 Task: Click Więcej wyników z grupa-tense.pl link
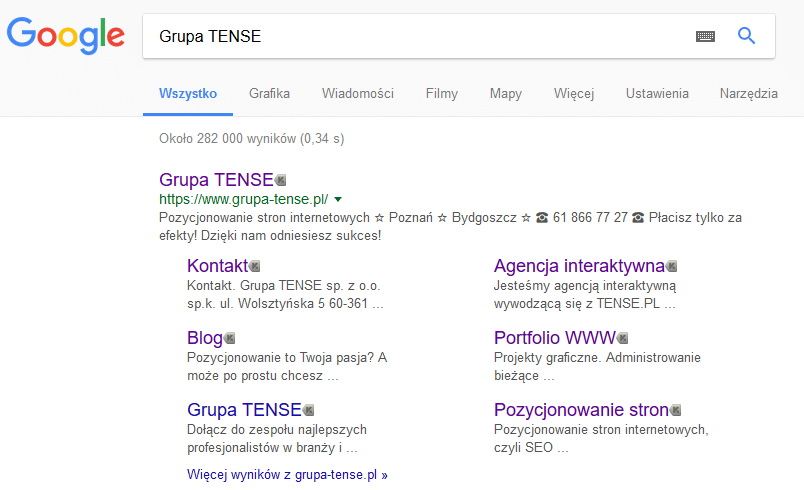pyautogui.click(x=287, y=475)
